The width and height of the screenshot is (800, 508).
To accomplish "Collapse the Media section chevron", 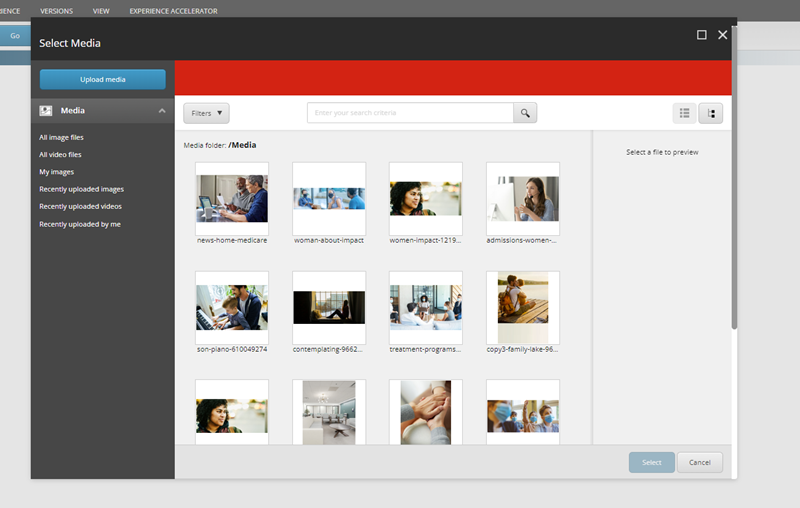I will (162, 111).
